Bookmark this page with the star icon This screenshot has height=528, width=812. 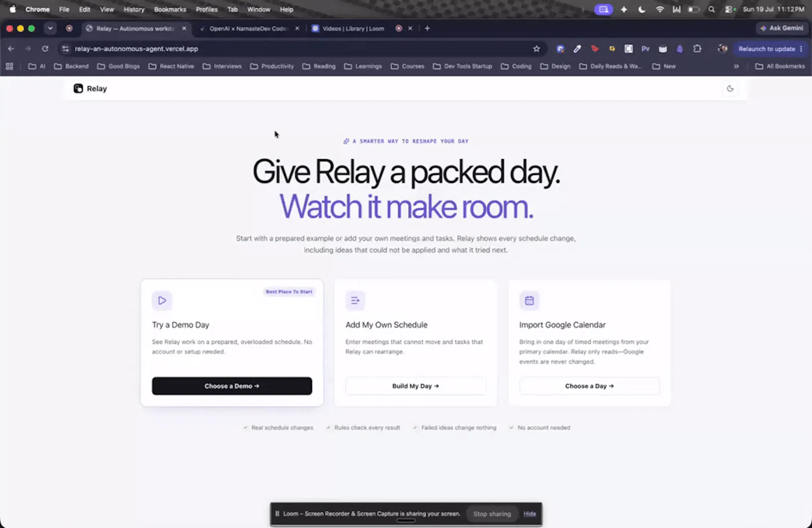point(536,49)
